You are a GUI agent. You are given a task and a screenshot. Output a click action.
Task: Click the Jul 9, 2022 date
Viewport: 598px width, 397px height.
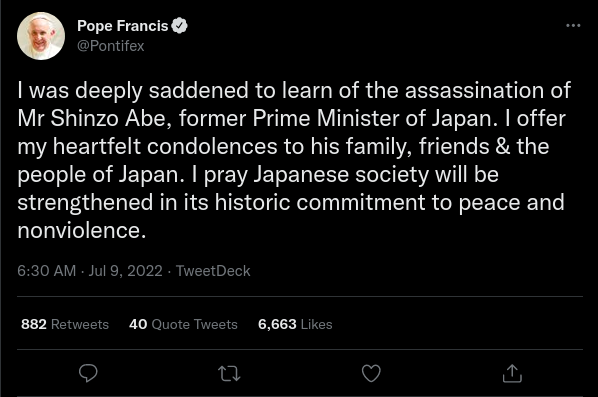[x=125, y=271]
